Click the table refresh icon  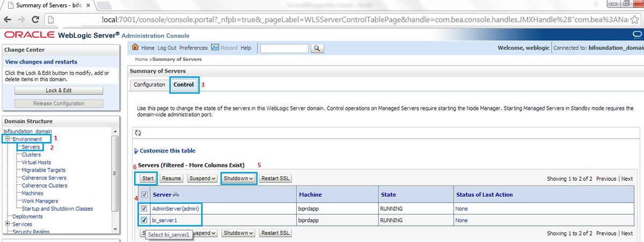[x=138, y=132]
